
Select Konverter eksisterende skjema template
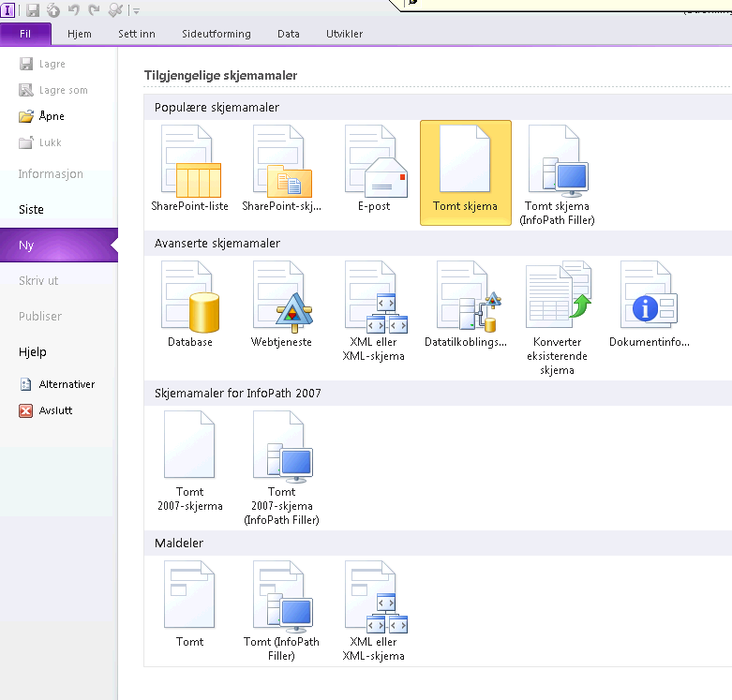(x=557, y=319)
